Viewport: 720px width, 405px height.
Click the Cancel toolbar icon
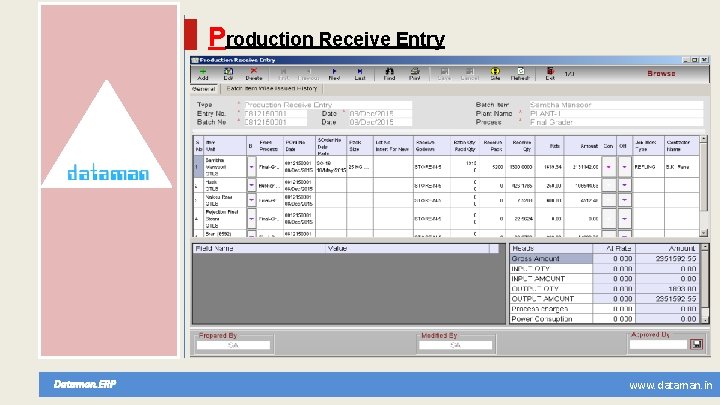pos(469,73)
